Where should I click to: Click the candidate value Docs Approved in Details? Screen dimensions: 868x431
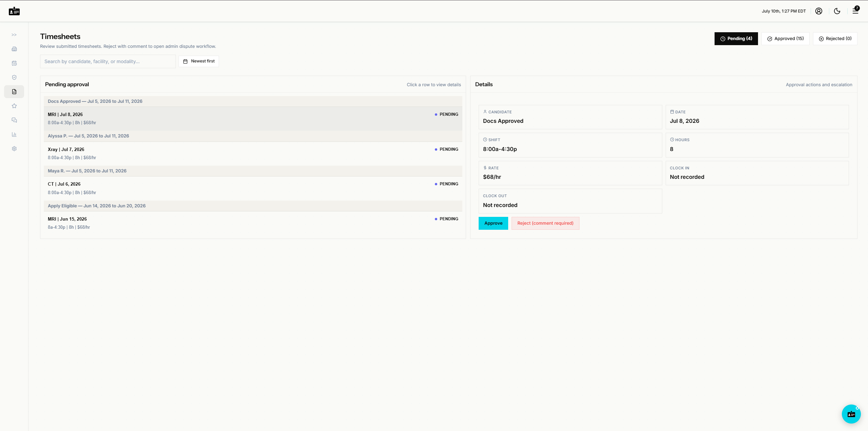[x=503, y=121]
